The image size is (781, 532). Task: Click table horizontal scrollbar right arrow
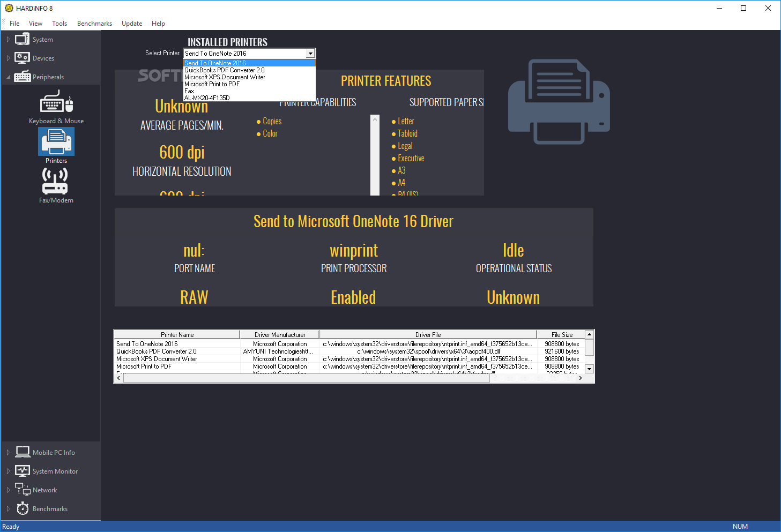580,378
